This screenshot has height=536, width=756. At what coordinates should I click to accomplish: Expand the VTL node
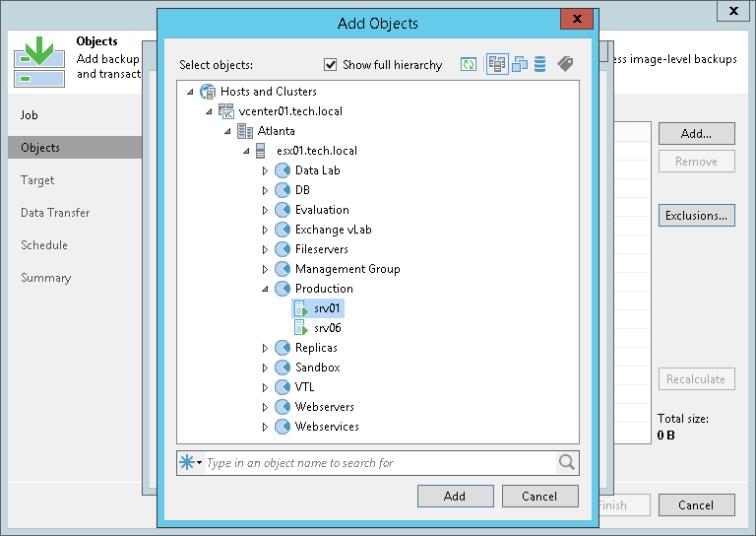point(265,387)
